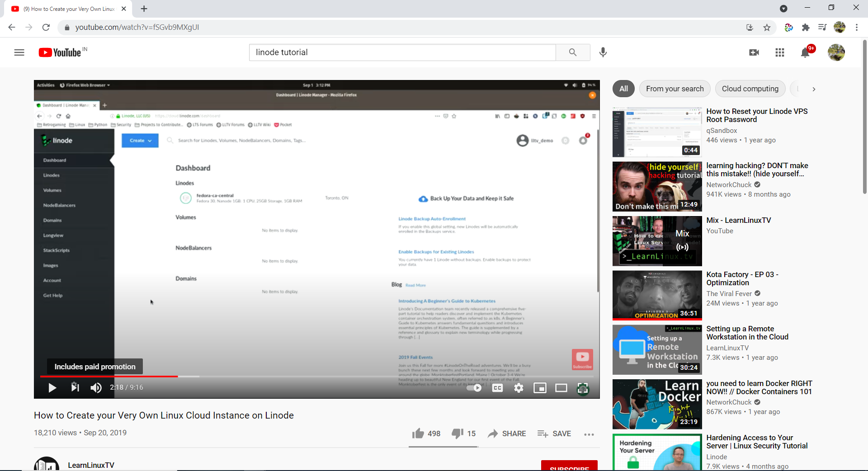Open the YouTube guide hamburger menu

[19, 52]
